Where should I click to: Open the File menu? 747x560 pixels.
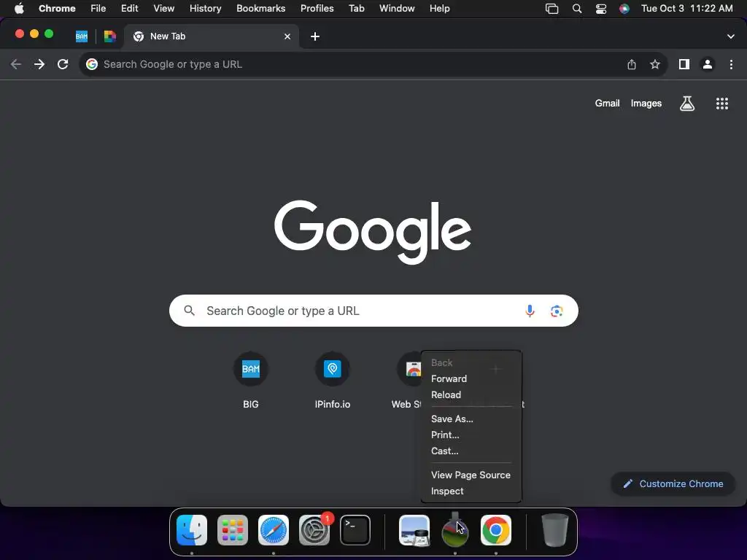[x=98, y=9]
